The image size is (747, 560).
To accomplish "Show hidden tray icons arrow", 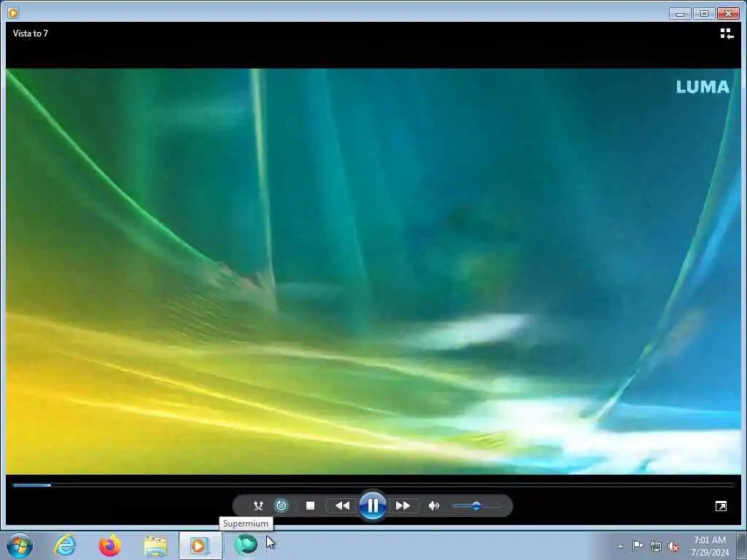I will click(x=620, y=546).
